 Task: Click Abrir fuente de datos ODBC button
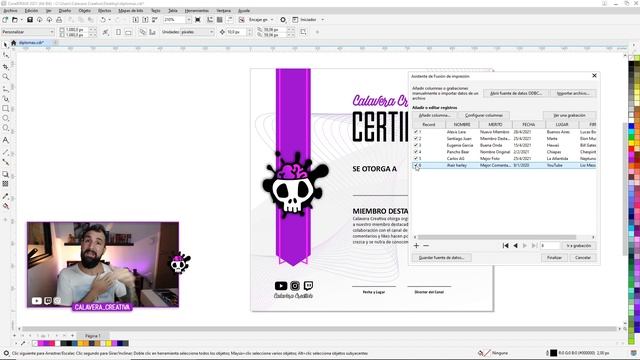click(516, 93)
